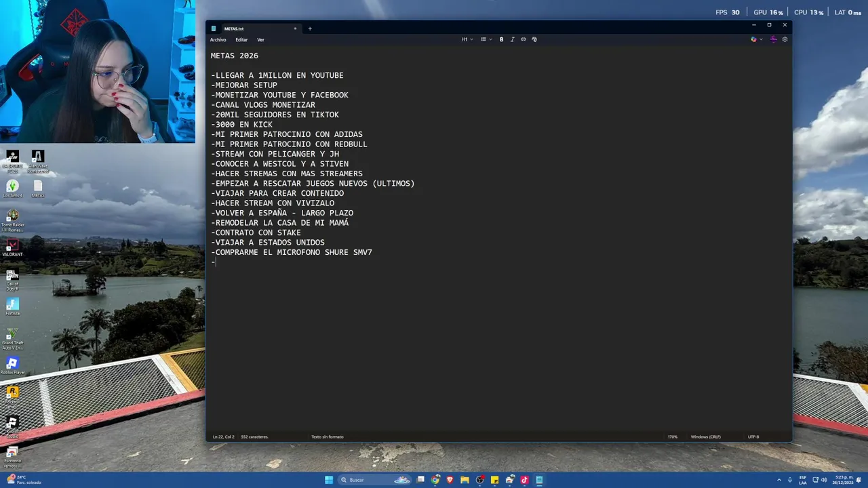Open Brave browser from taskbar
This screenshot has height=488, width=868.
pos(450,480)
